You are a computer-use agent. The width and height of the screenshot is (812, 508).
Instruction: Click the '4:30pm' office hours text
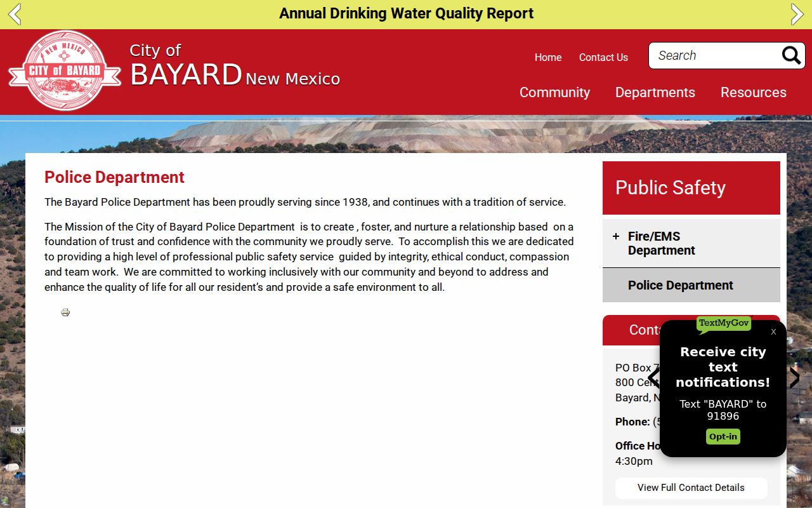634,461
